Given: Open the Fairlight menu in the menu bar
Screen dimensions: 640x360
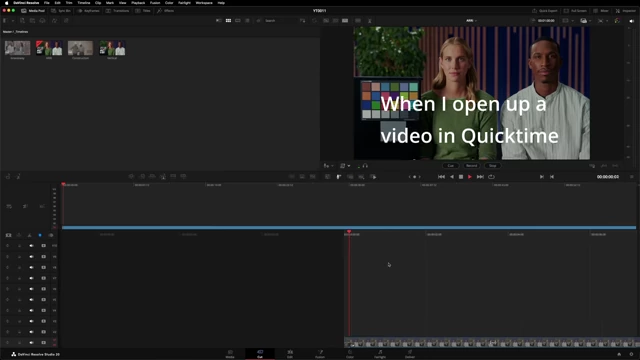Looking at the screenshot, I should [x=184, y=3].
